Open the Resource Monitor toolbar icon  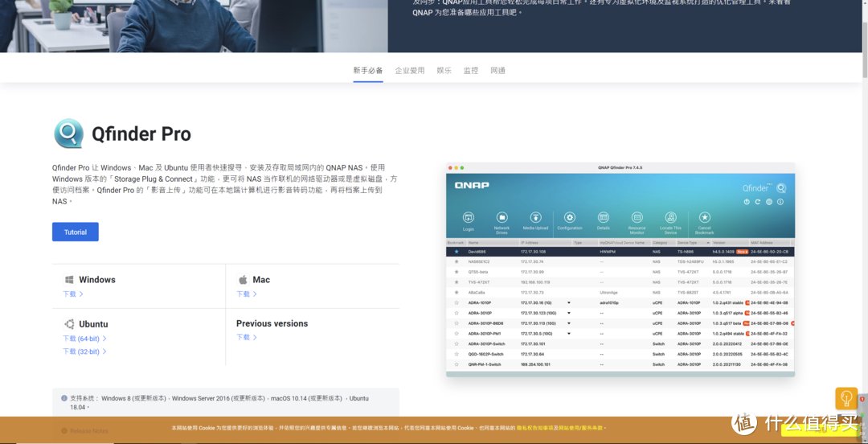point(637,217)
